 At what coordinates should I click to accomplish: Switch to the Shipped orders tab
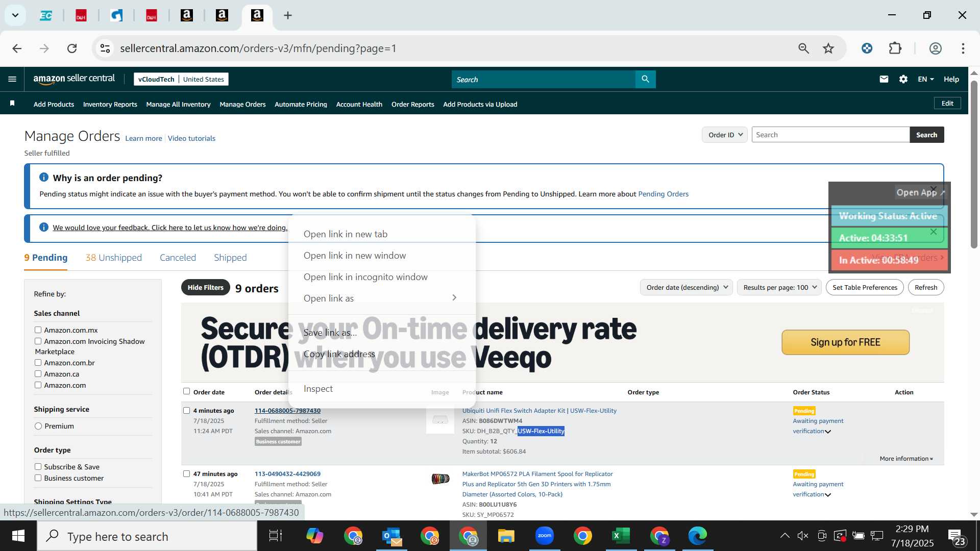coord(230,258)
